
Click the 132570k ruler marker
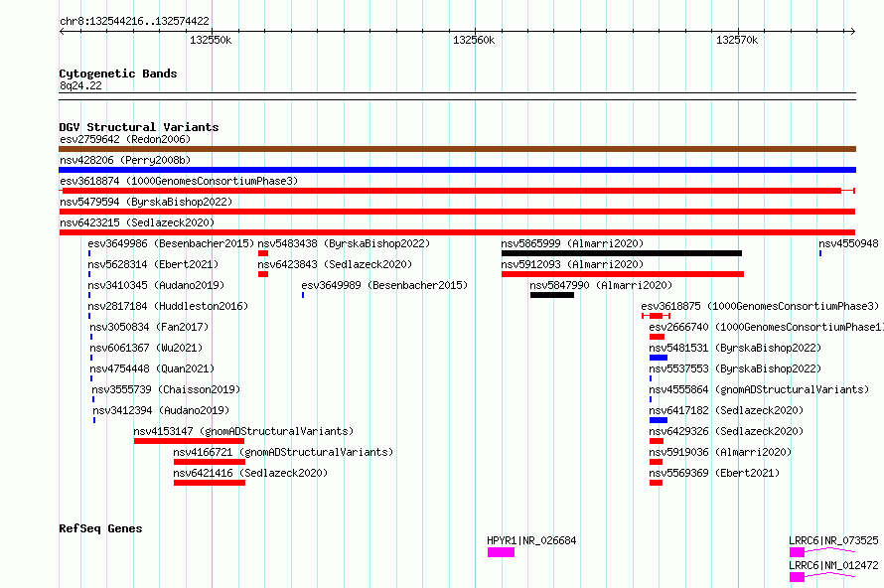[x=737, y=40]
